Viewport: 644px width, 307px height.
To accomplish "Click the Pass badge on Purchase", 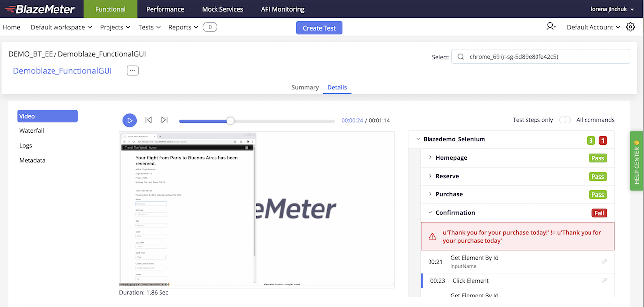I will pos(598,195).
